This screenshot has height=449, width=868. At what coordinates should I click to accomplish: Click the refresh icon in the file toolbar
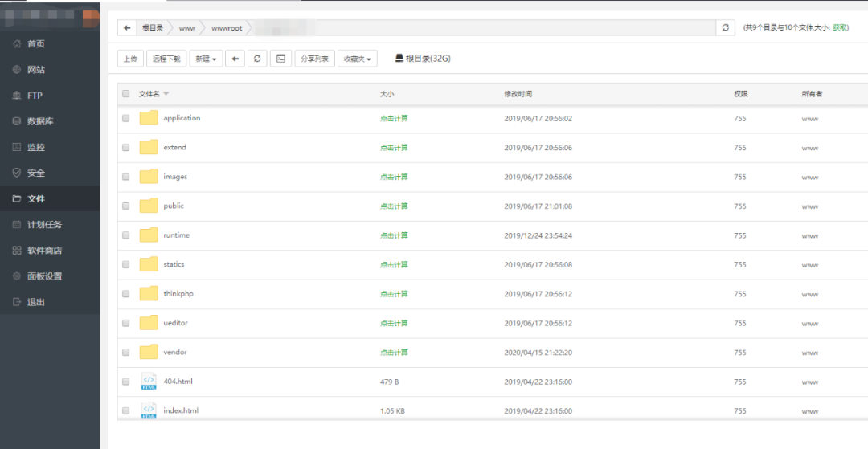257,59
